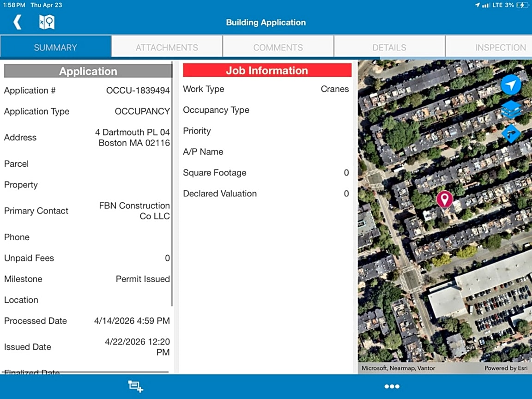Tap the add record icon in bottom bar
The width and height of the screenshot is (532, 399).
(x=136, y=387)
